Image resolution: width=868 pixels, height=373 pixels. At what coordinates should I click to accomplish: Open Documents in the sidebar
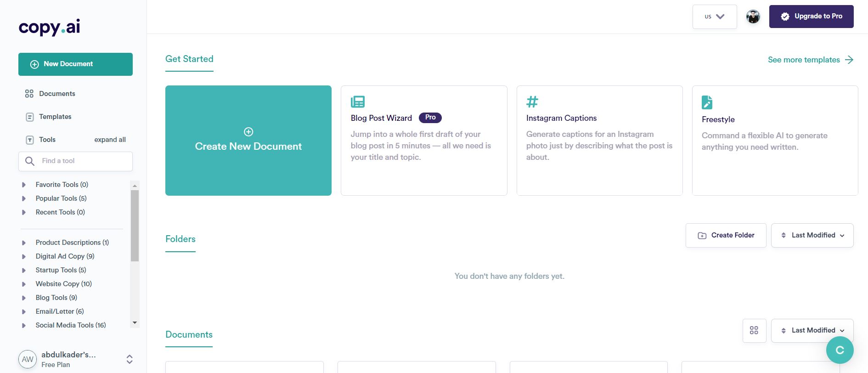pos(57,94)
